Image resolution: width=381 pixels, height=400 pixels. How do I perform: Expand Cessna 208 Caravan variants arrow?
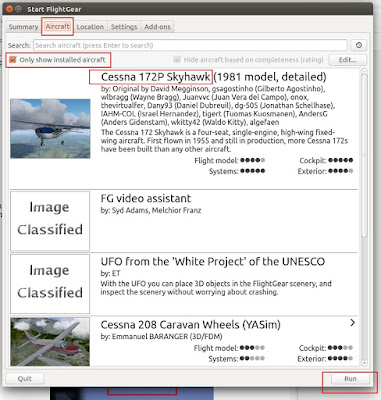tap(352, 323)
